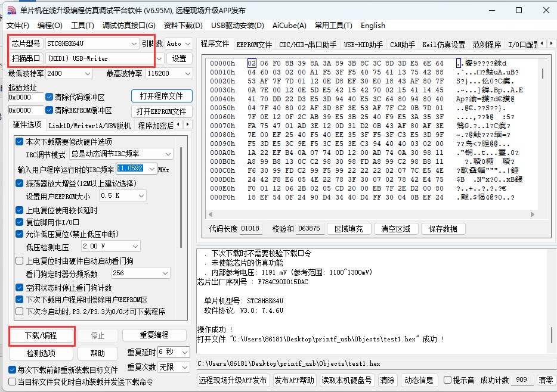The width and height of the screenshot is (557, 392).
Task: Open AiCube(A) menu
Action: (x=289, y=26)
